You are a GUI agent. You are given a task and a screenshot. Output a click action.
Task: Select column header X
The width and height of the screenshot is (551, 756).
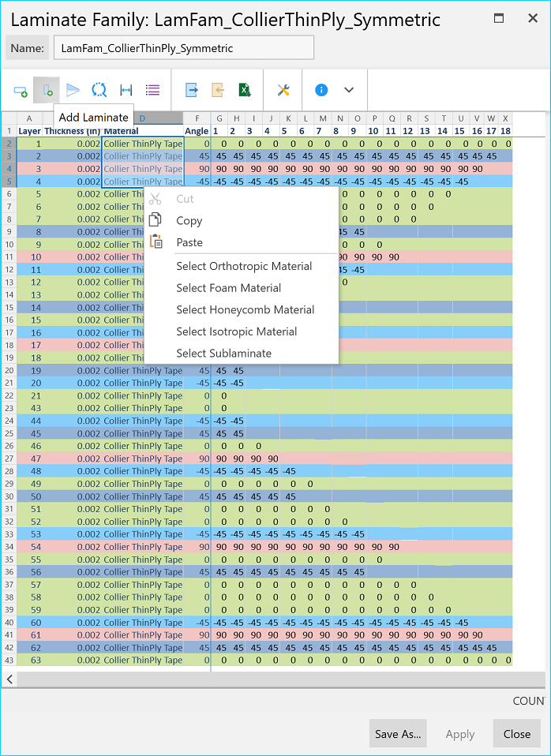[x=505, y=118]
